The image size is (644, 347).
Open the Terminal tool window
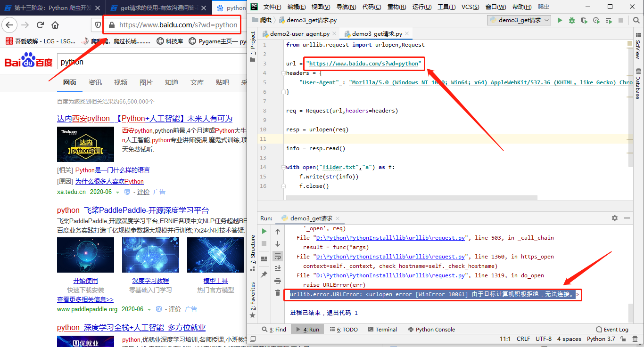coord(381,330)
